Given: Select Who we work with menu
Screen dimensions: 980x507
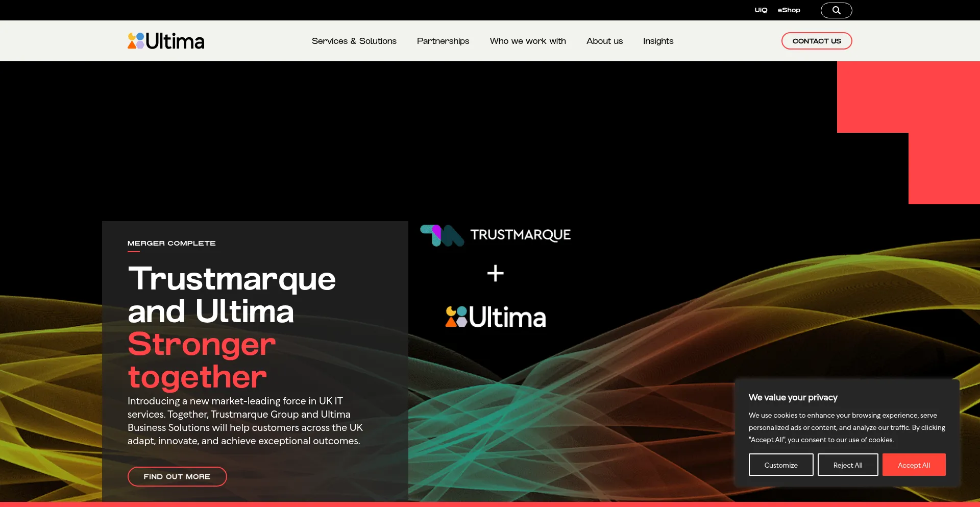Looking at the screenshot, I should [527, 41].
